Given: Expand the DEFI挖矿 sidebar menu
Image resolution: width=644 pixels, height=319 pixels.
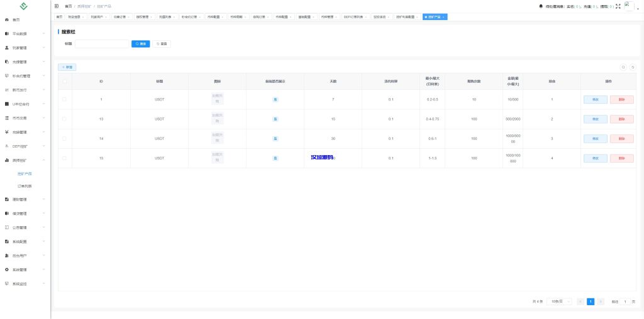Looking at the screenshot, I should [24, 146].
